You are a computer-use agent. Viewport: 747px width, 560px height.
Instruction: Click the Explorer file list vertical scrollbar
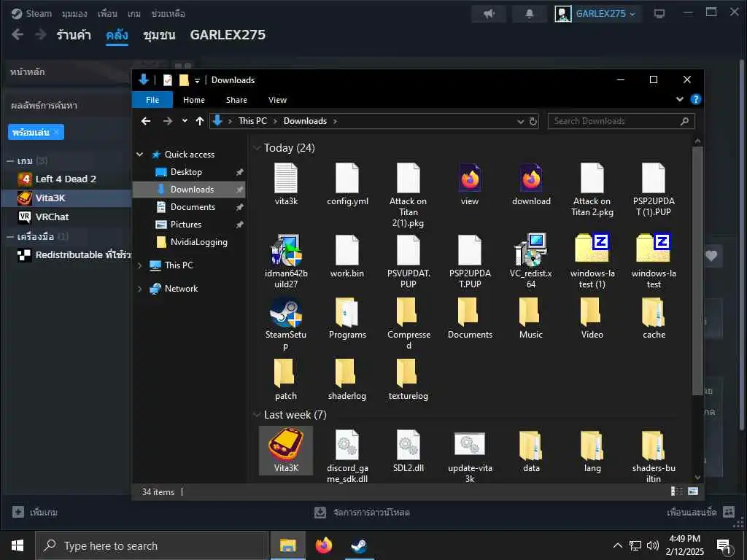(x=697, y=271)
